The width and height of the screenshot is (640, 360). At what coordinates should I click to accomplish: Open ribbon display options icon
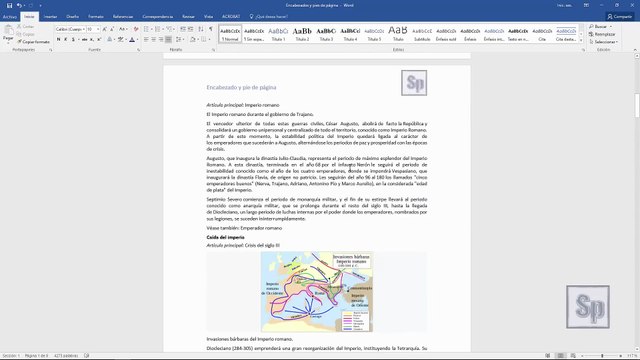tap(586, 5)
